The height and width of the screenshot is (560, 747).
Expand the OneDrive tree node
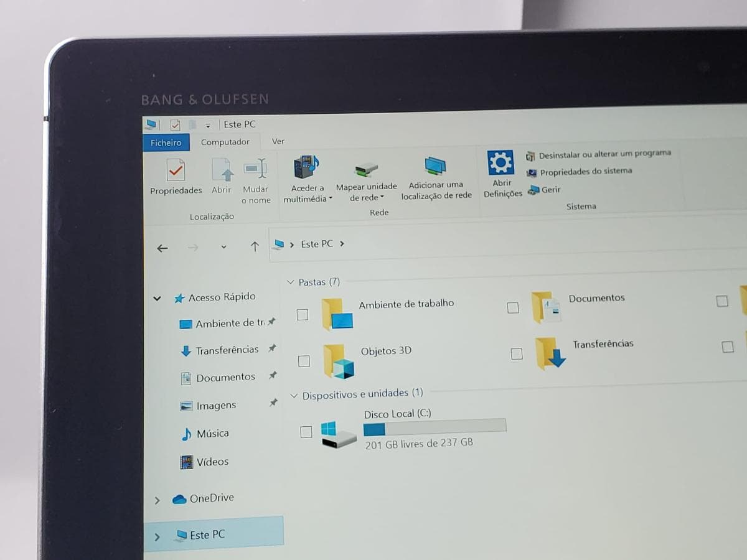pyautogui.click(x=157, y=500)
